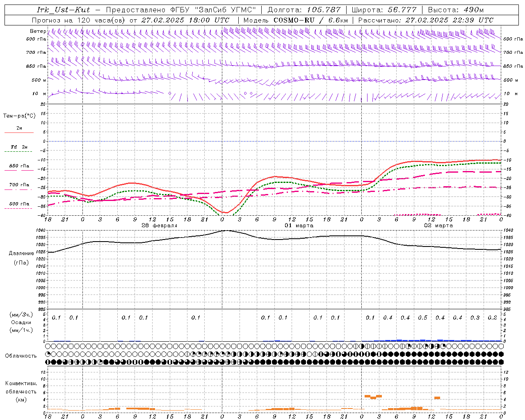Click the 'Td 2м' dew point legend label
The width and height of the screenshot is (525, 420).
(x=19, y=147)
